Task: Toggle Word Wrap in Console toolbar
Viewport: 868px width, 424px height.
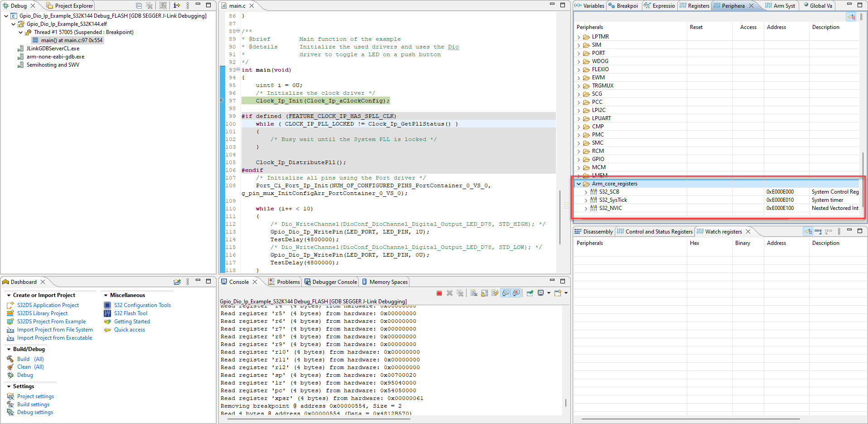Action: click(495, 293)
